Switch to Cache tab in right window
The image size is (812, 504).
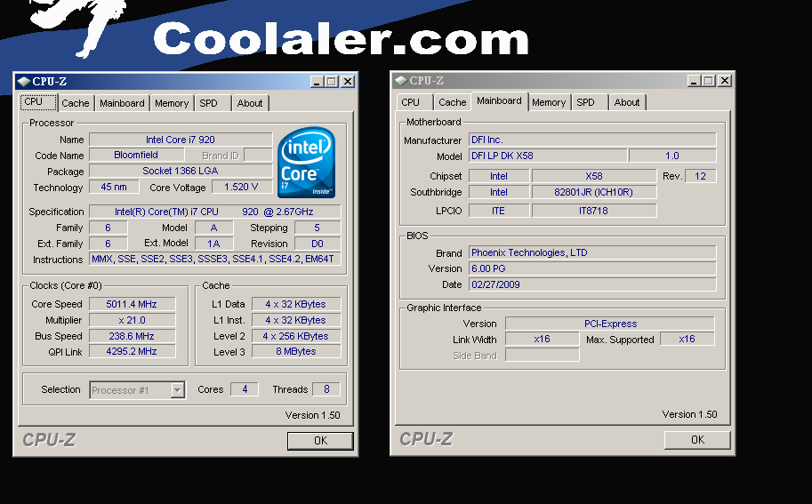pos(453,102)
